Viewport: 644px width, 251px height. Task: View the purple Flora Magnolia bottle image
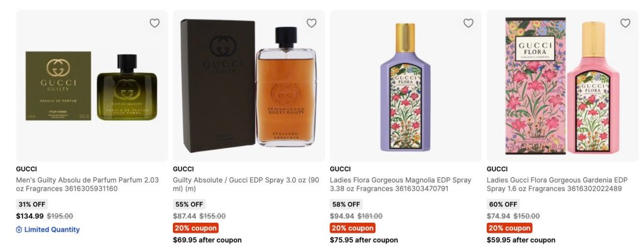coord(406,86)
